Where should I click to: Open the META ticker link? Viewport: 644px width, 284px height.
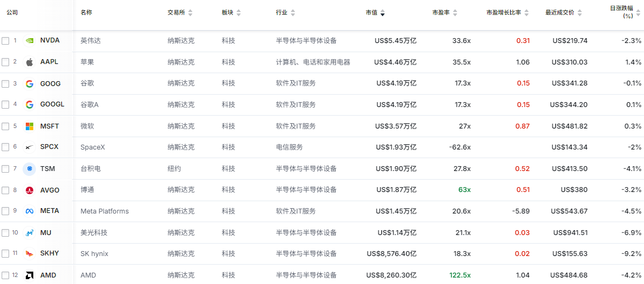(50, 211)
